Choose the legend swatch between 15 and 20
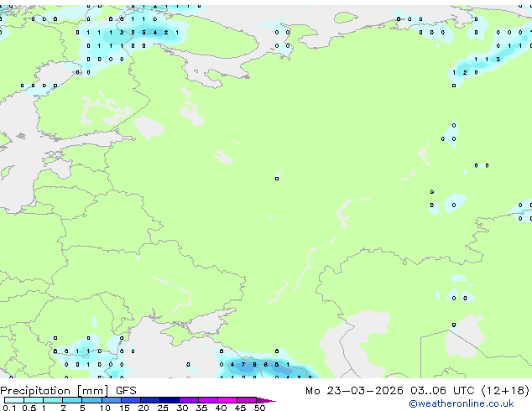This screenshot has width=532, height=411. click(130, 400)
